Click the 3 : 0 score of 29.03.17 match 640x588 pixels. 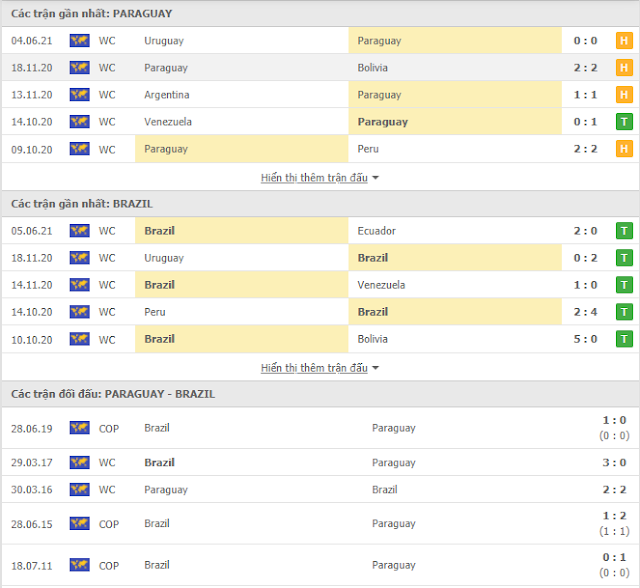pyautogui.click(x=614, y=462)
